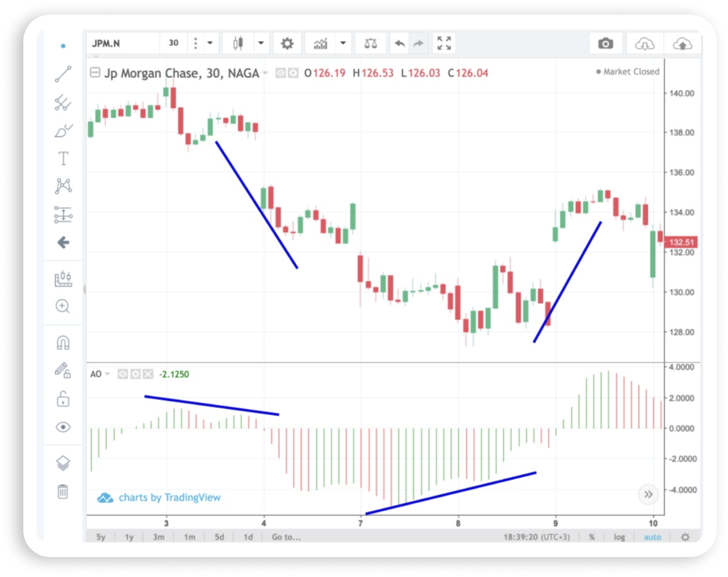Click the compare scales balance icon
The height and width of the screenshot is (577, 728).
tap(371, 43)
